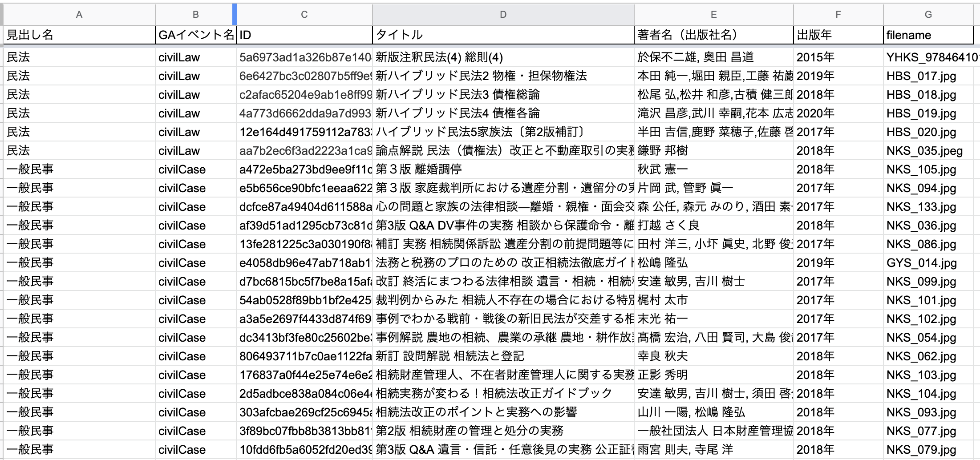Screen dimensions: 980x460
Task: Click the 出版年 header cell
Action: point(838,35)
